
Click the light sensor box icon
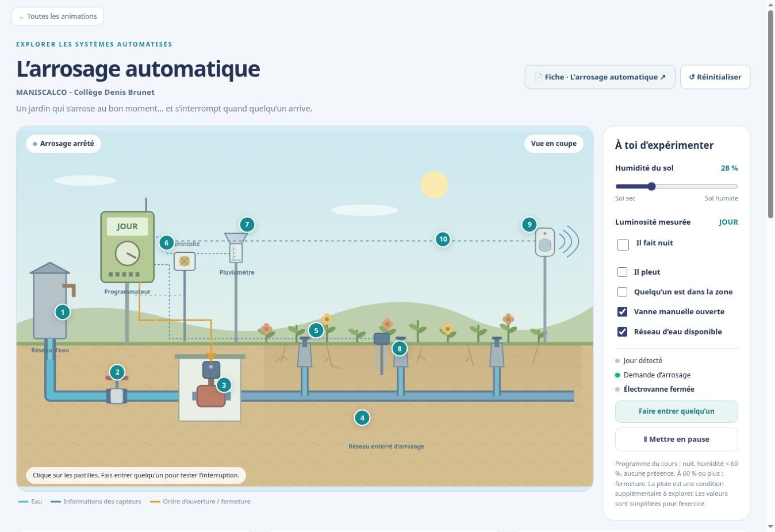coord(185,261)
